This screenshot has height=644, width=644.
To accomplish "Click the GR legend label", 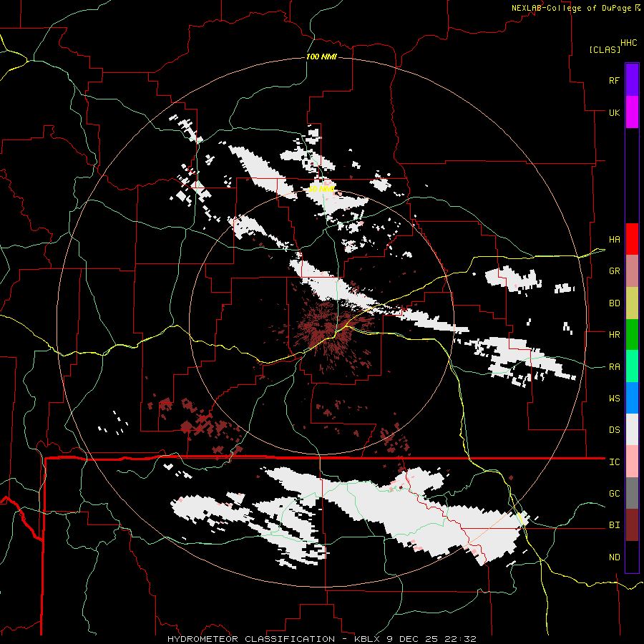I will coord(615,271).
